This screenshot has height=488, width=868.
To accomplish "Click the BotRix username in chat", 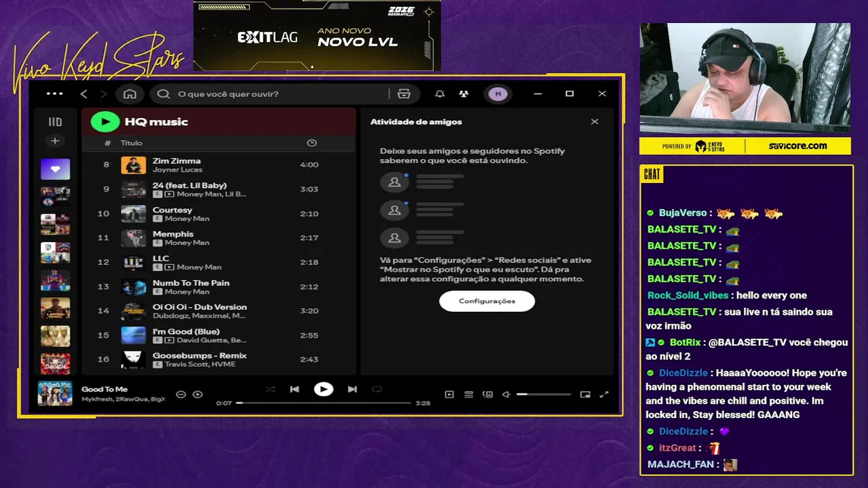I will [685, 342].
